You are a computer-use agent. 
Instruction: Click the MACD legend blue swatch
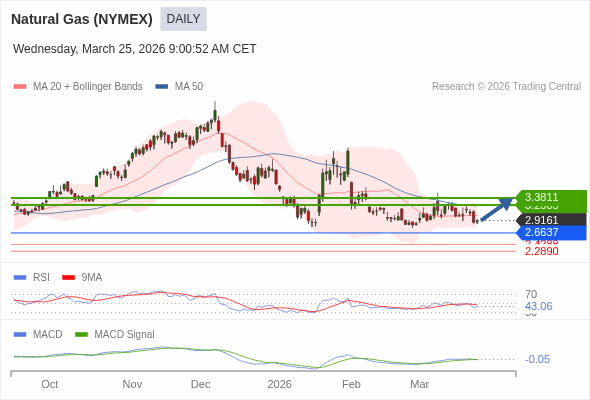coord(20,335)
